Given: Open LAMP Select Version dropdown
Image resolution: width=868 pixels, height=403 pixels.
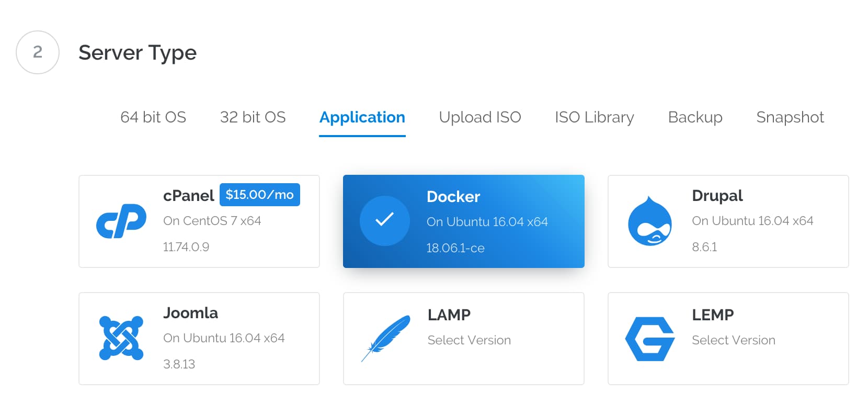Looking at the screenshot, I should pyautogui.click(x=469, y=340).
